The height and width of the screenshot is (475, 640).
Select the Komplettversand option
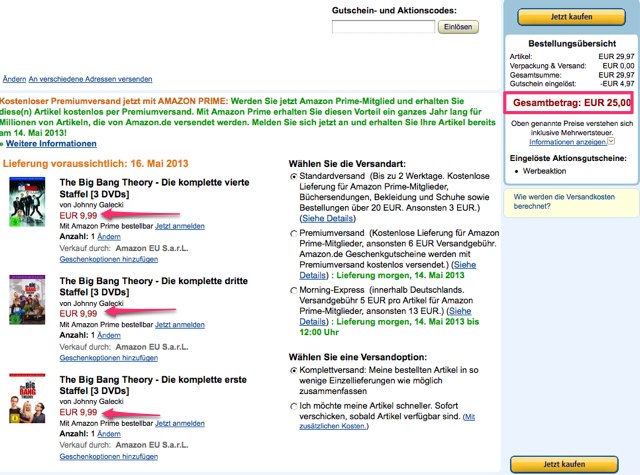[x=293, y=371]
